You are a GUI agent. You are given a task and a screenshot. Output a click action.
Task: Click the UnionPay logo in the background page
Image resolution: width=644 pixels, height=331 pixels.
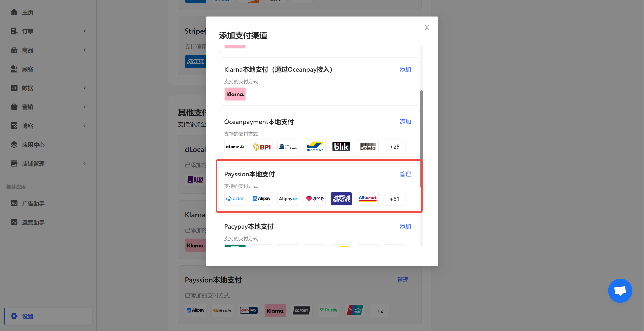355,310
